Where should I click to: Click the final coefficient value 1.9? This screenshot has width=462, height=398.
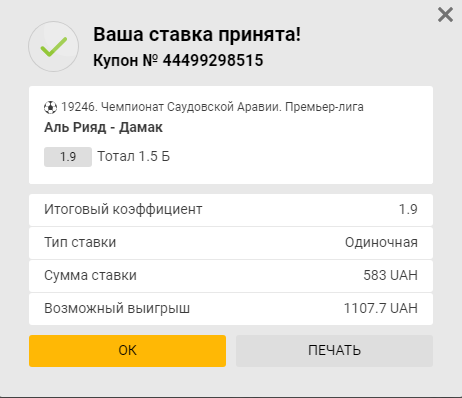[x=408, y=209]
